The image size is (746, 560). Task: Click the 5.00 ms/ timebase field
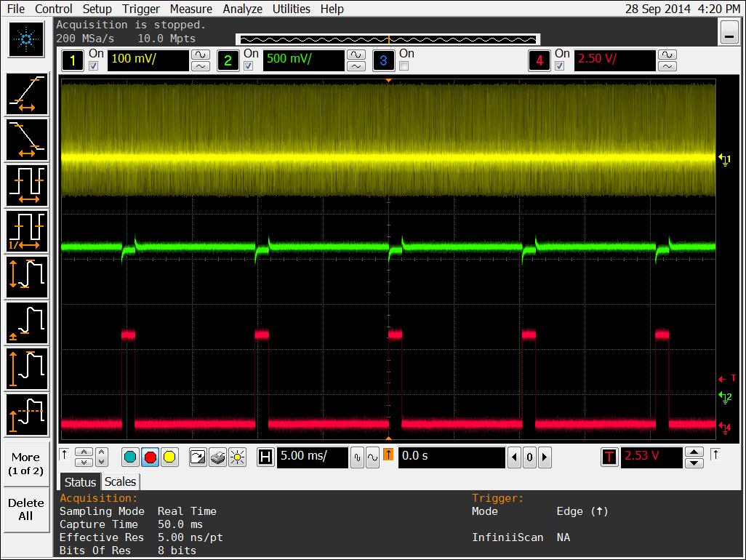click(313, 457)
